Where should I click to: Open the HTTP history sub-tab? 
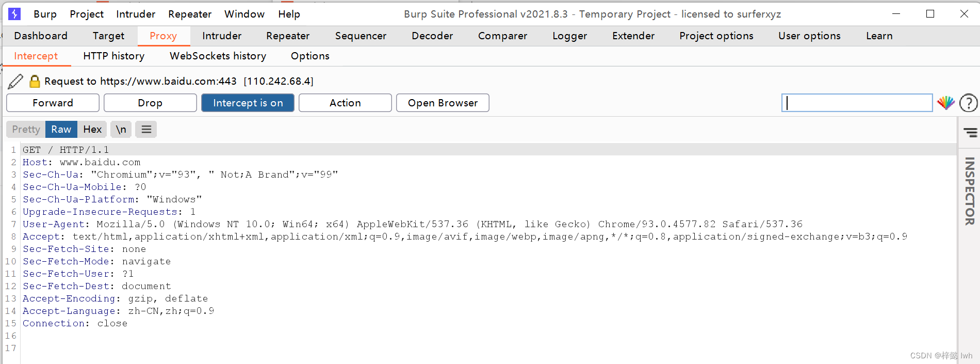point(114,56)
